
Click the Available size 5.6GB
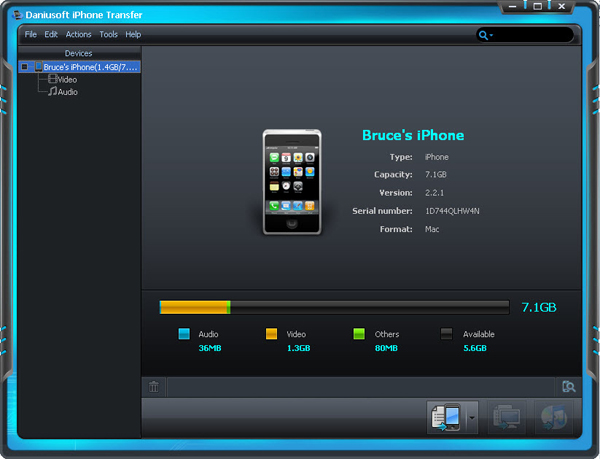475,348
